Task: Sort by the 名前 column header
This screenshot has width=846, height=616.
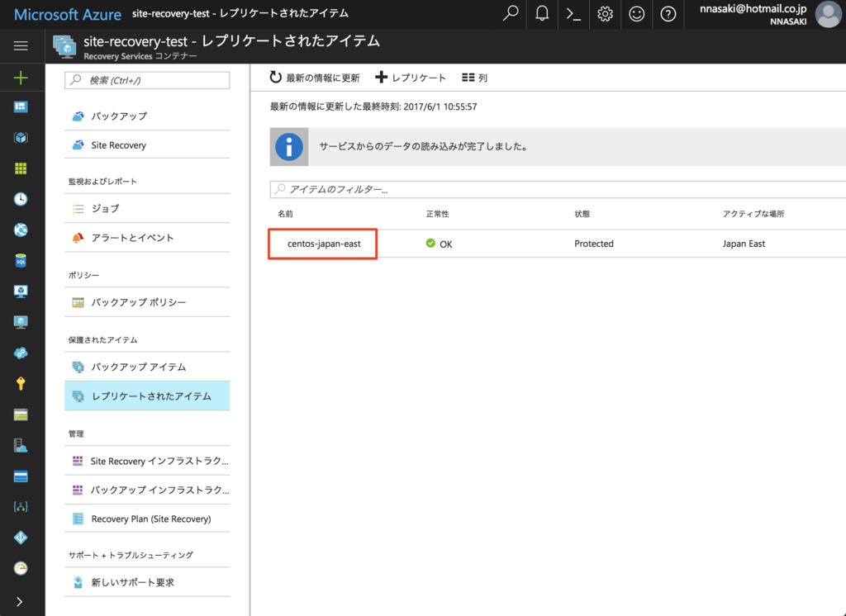Action: click(x=285, y=214)
